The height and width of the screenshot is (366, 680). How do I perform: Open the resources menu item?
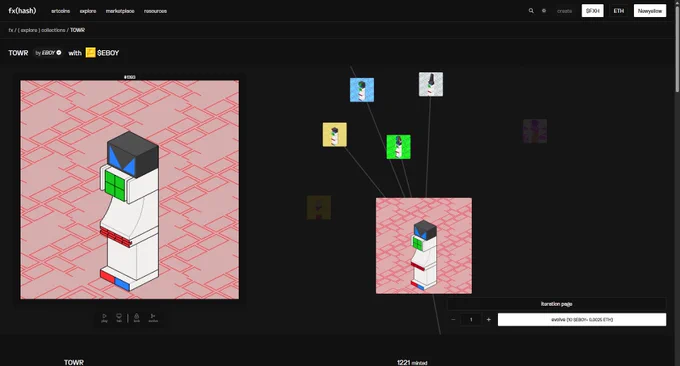tap(155, 11)
